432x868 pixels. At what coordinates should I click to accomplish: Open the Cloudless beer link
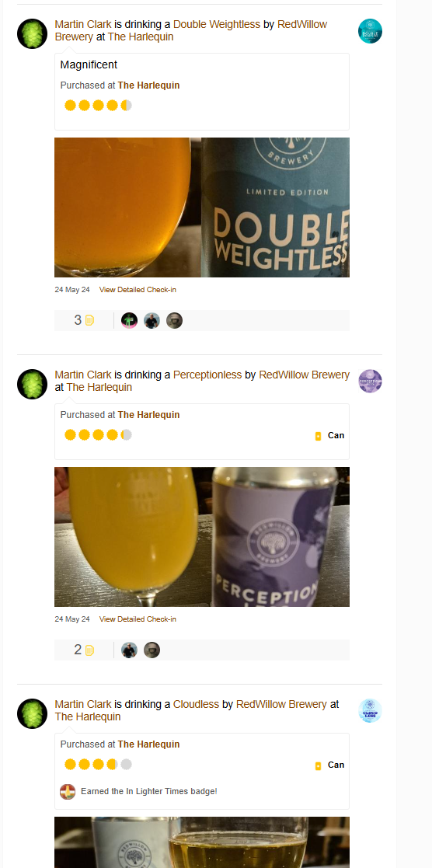(196, 704)
